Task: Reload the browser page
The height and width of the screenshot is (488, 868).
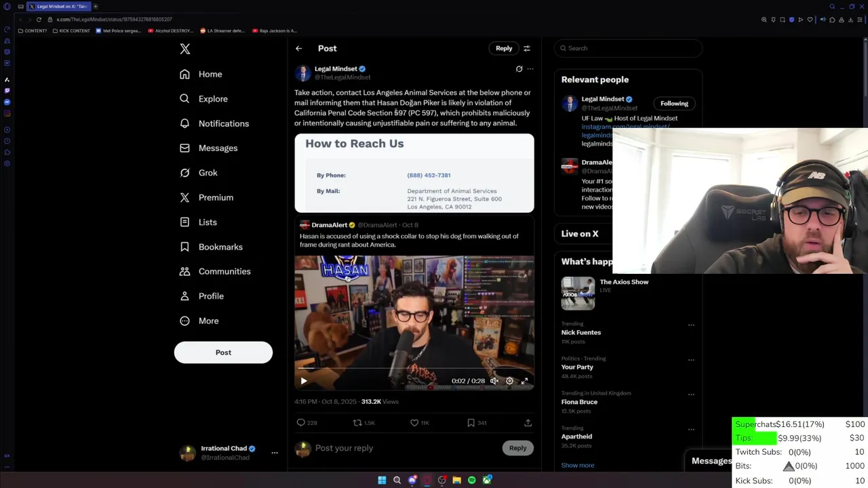Action: click(39, 20)
